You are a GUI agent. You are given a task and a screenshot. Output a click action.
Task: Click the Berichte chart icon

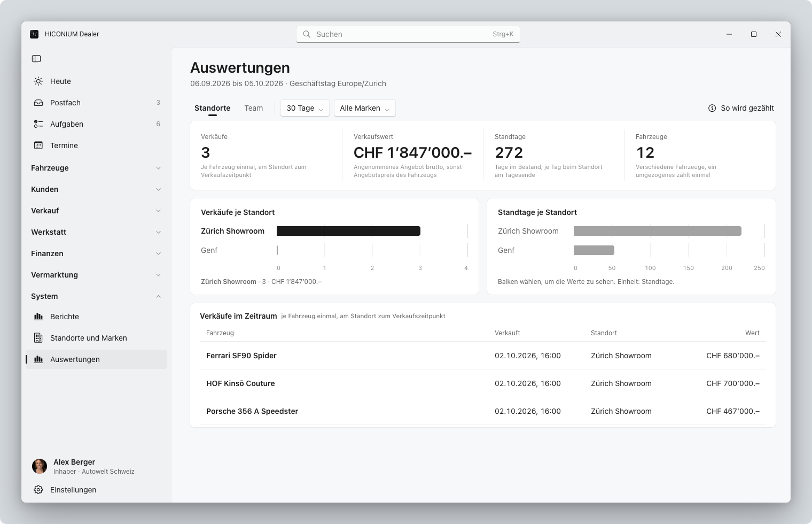[x=38, y=317]
